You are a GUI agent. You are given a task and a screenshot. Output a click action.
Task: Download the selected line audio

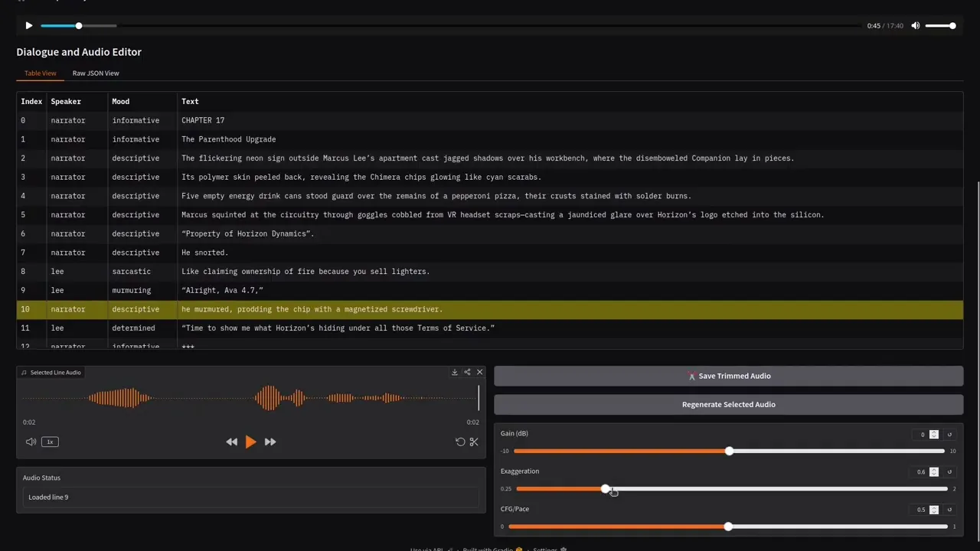tap(455, 372)
